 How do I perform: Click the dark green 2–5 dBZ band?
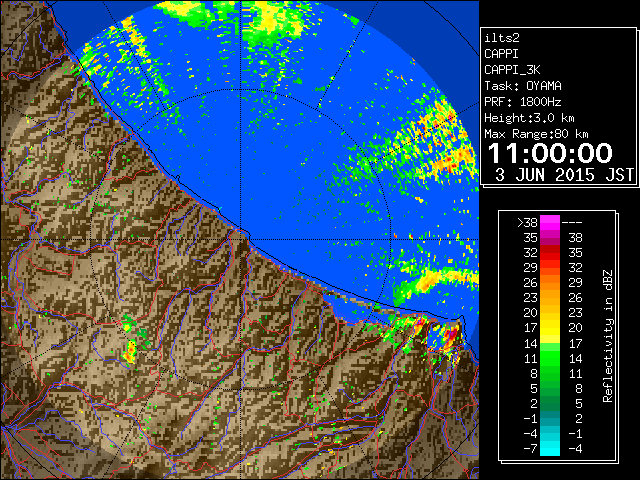[550, 403]
